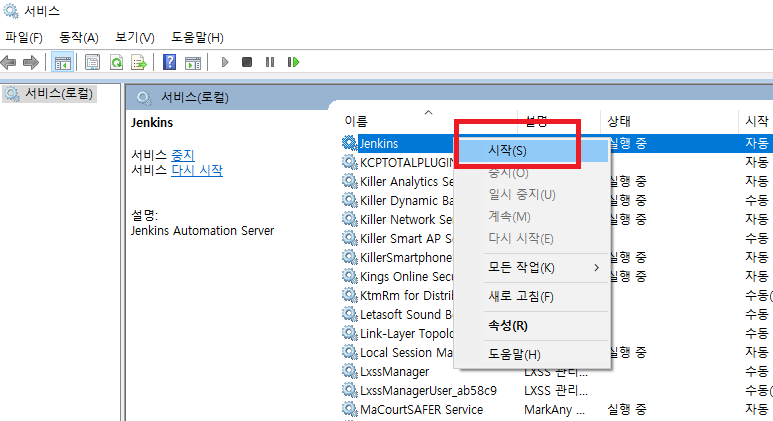The width and height of the screenshot is (773, 421).
Task: Click the gear icon beside LxssManager row
Action: coord(350,371)
